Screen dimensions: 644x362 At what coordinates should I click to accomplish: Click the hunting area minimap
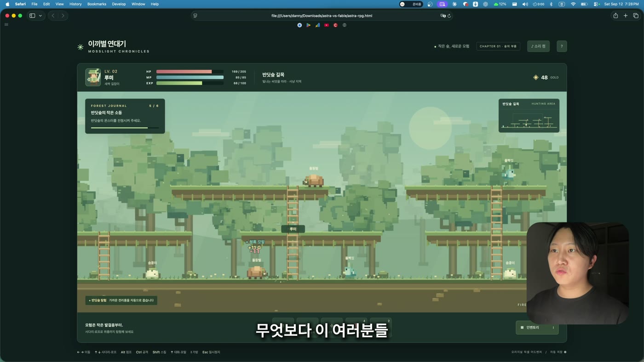pos(529,116)
